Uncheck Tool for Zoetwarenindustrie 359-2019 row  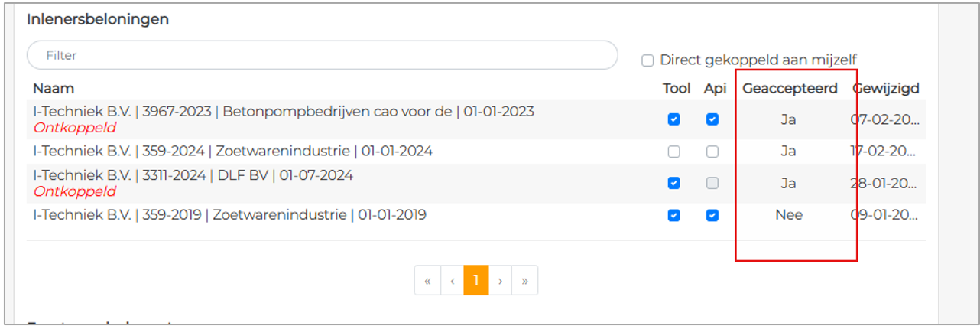[x=673, y=216]
